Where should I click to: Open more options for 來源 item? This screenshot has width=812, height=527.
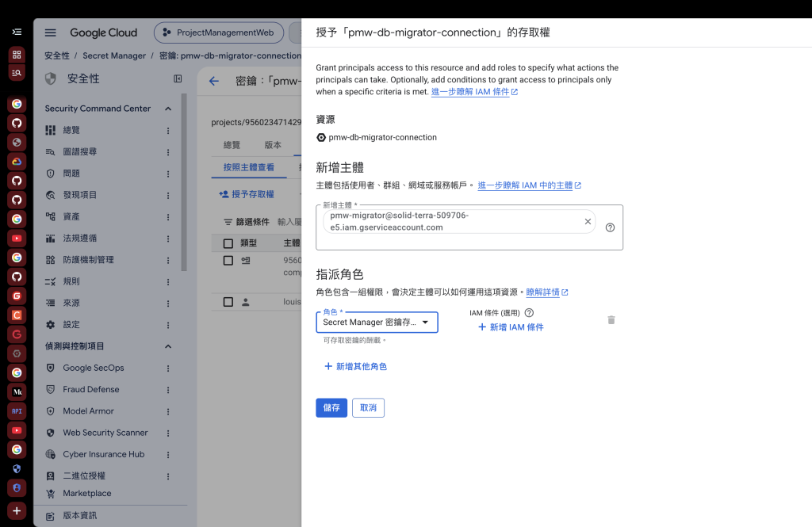168,304
